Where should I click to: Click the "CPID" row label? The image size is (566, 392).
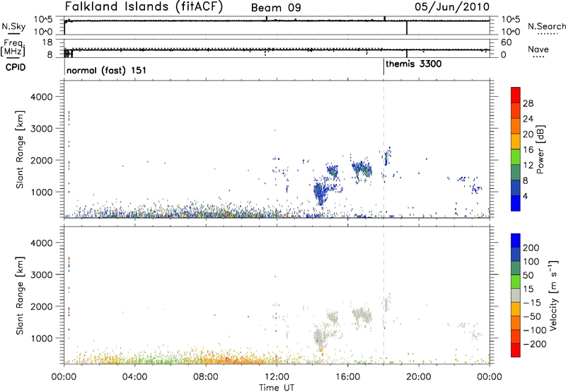pos(16,67)
